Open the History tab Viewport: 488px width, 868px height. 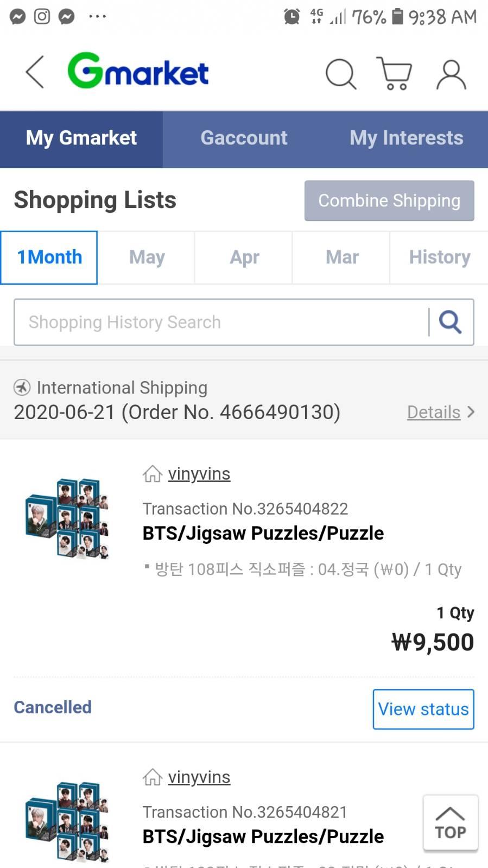(439, 257)
